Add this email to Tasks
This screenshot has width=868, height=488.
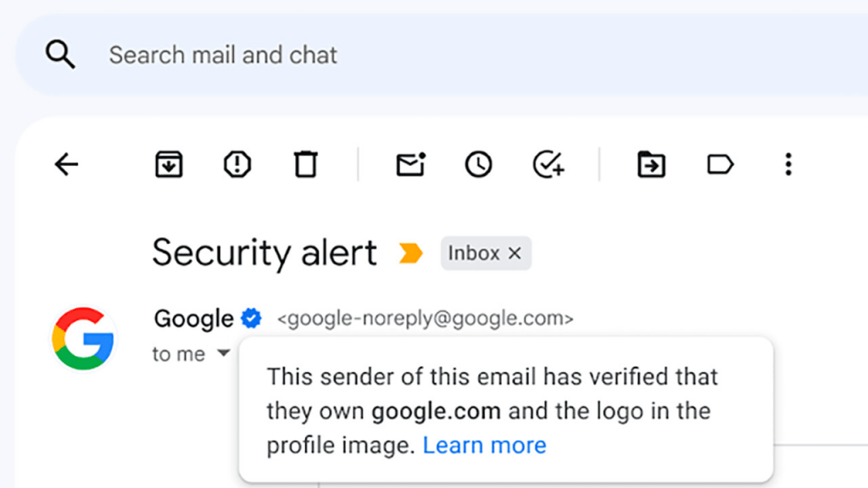point(548,164)
